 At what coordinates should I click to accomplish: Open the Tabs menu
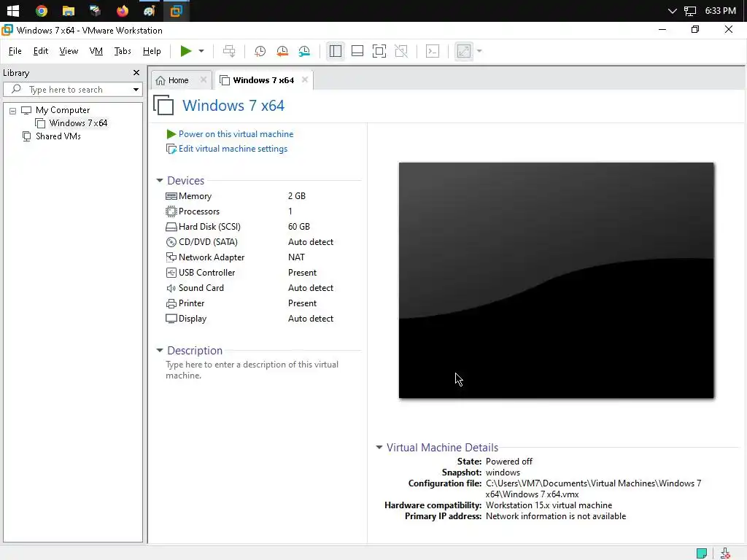[x=123, y=51]
